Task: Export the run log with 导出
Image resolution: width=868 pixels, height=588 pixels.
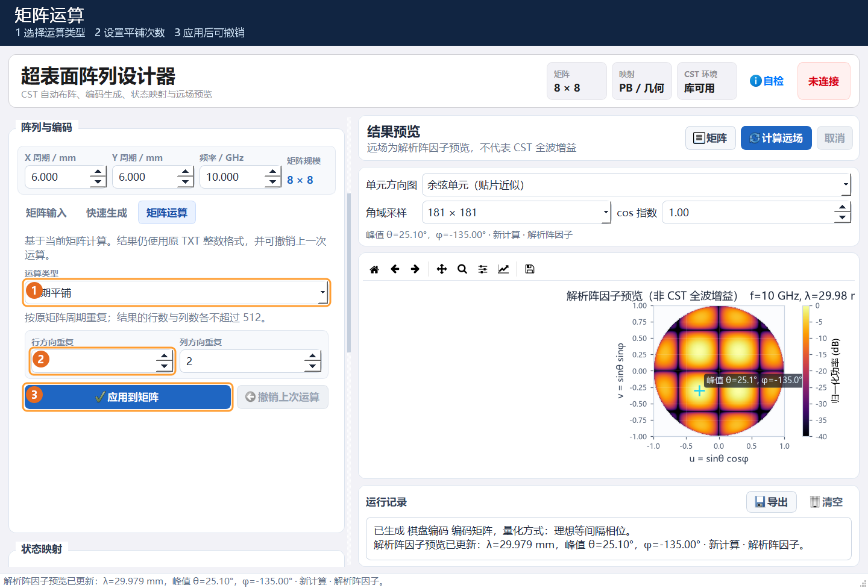Action: point(772,502)
